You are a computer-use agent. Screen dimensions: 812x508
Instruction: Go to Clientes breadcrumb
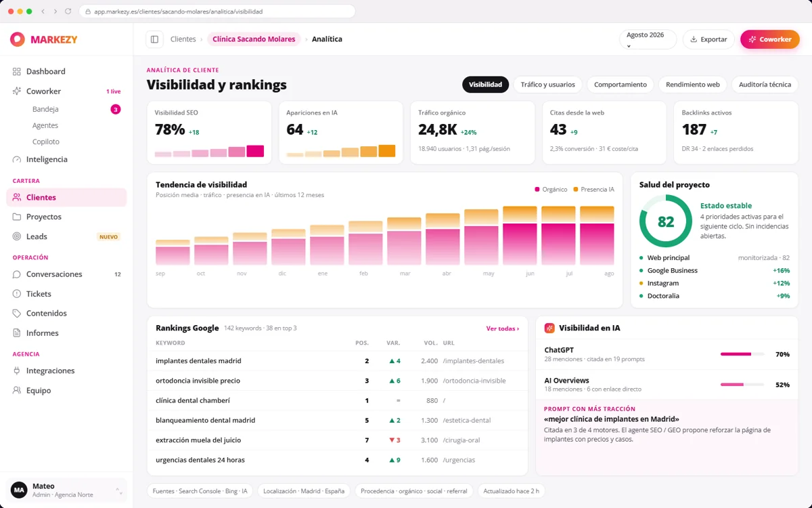click(x=183, y=39)
